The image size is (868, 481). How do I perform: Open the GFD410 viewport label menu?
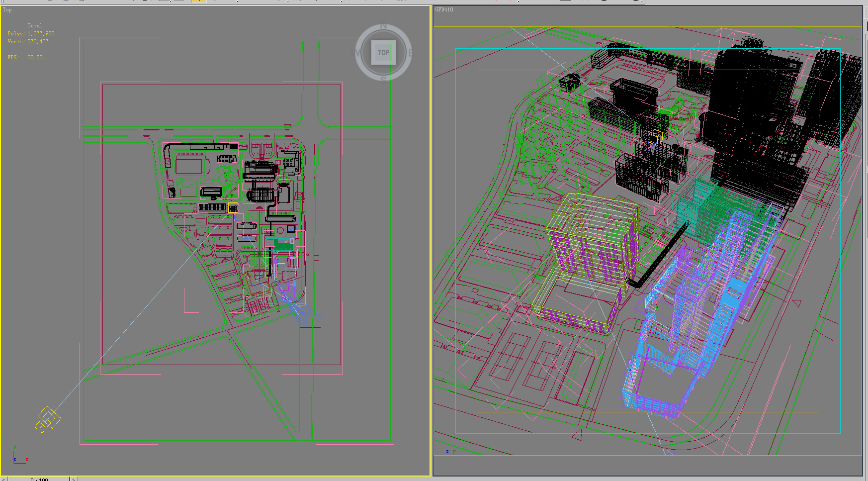[x=444, y=9]
